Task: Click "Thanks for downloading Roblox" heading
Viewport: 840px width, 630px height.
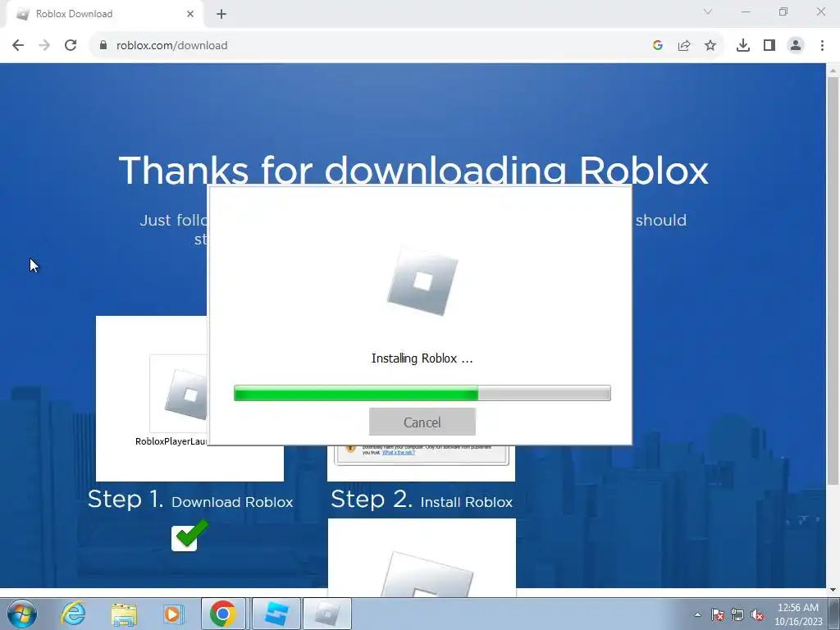Action: click(413, 171)
